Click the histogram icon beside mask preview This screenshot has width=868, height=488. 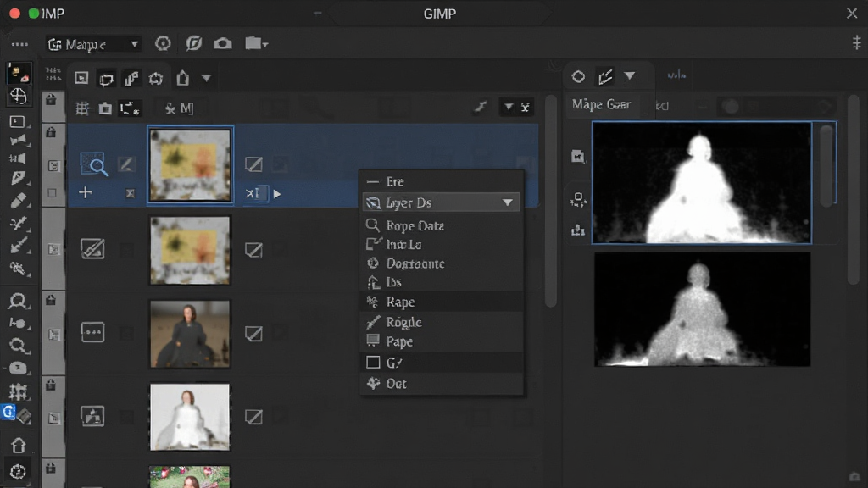578,230
